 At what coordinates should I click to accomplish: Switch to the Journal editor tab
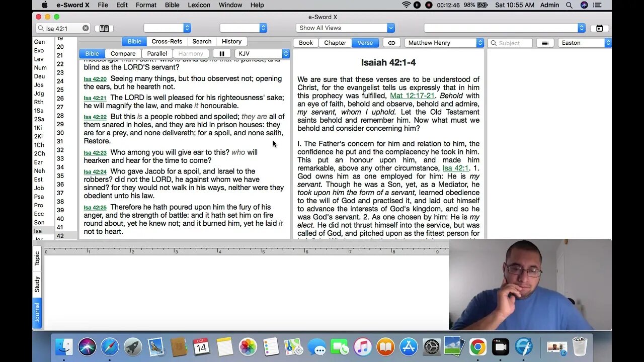point(37,313)
